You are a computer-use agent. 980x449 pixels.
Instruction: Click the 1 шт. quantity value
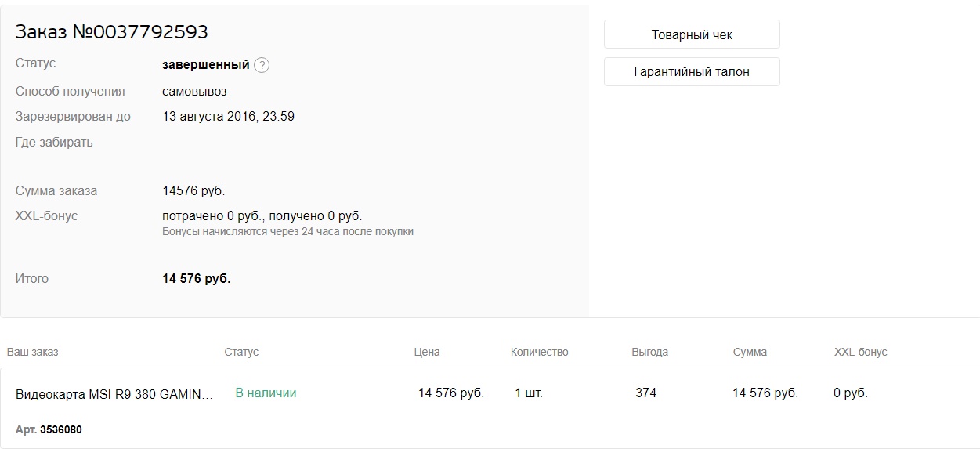tap(529, 393)
